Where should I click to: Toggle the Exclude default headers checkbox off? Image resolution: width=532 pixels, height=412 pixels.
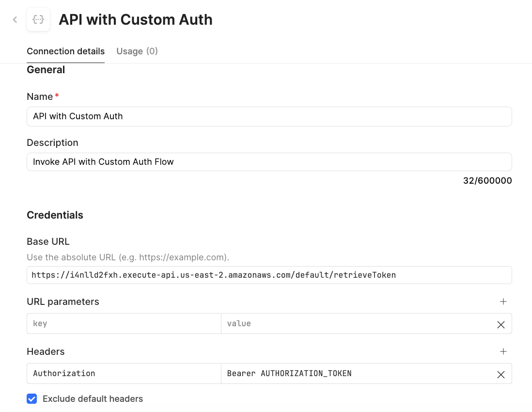pos(31,398)
